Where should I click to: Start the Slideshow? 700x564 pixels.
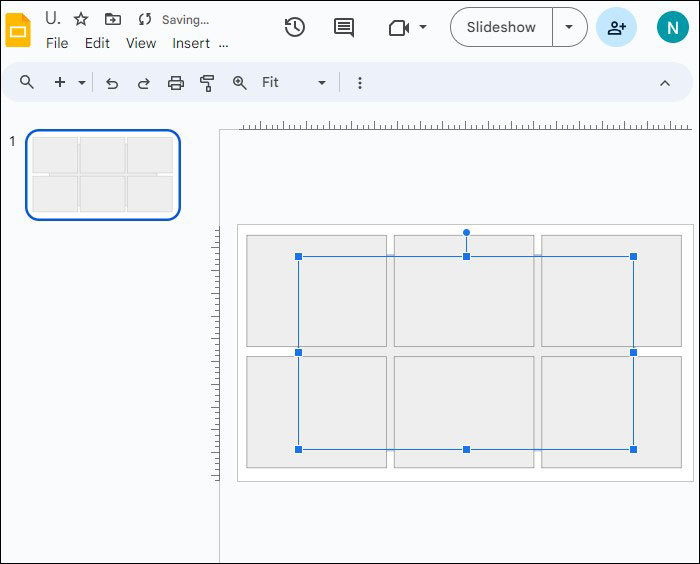point(501,27)
